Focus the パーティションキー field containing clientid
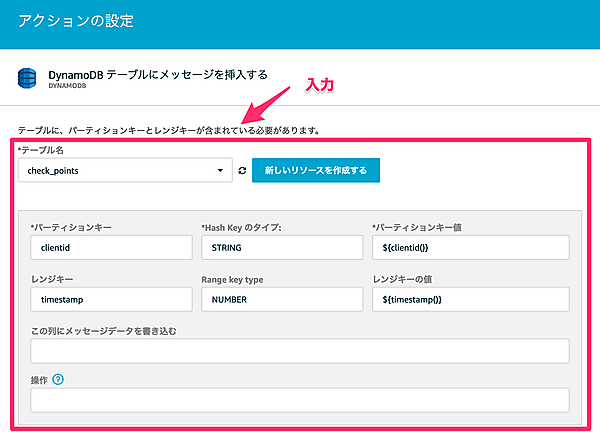The height and width of the screenshot is (432, 600). (x=110, y=247)
